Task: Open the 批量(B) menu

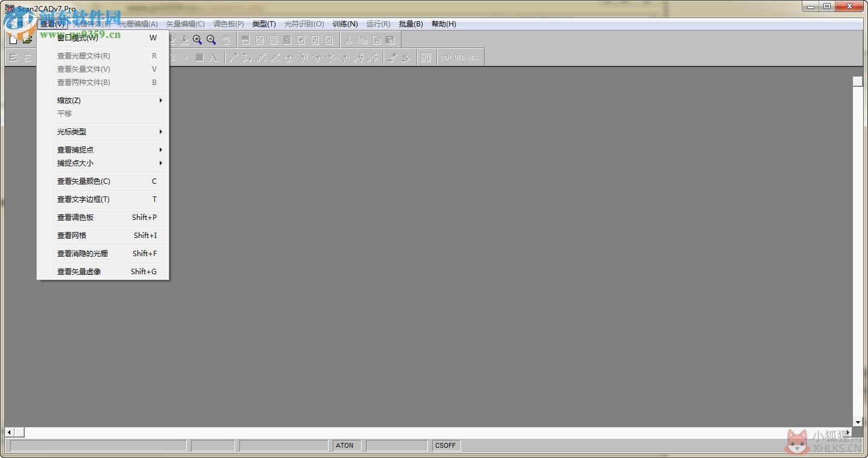Action: [x=410, y=24]
